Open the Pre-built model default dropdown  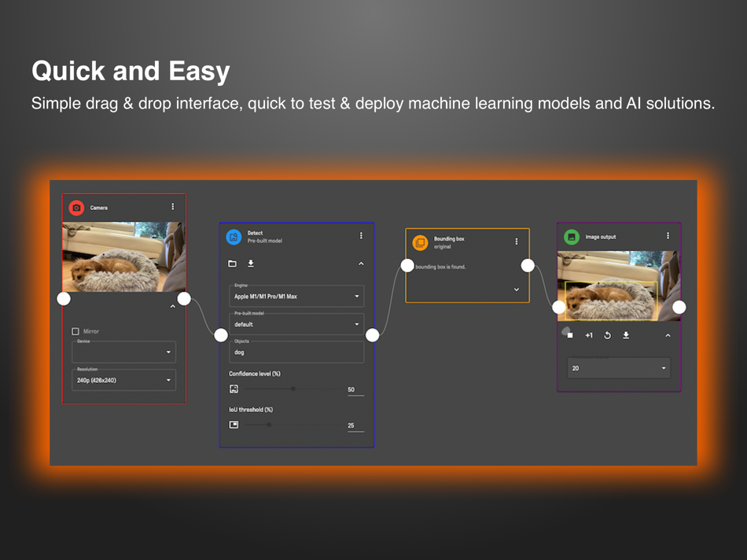pyautogui.click(x=296, y=324)
